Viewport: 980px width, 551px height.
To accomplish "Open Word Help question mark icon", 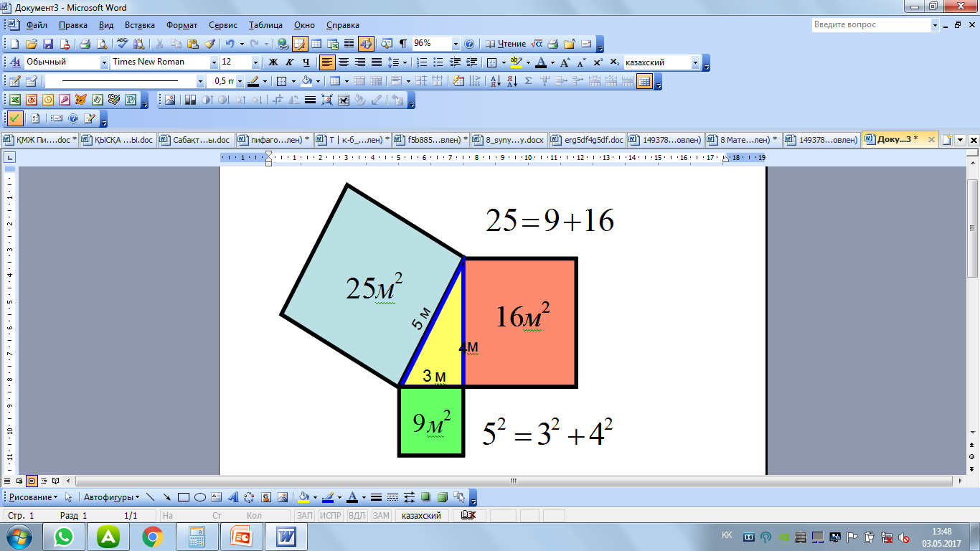I will pos(469,44).
